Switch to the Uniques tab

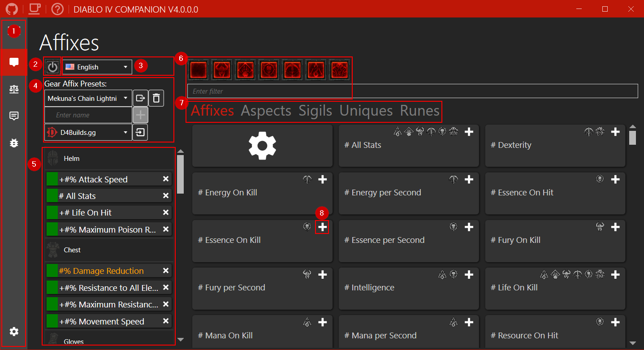pyautogui.click(x=366, y=111)
